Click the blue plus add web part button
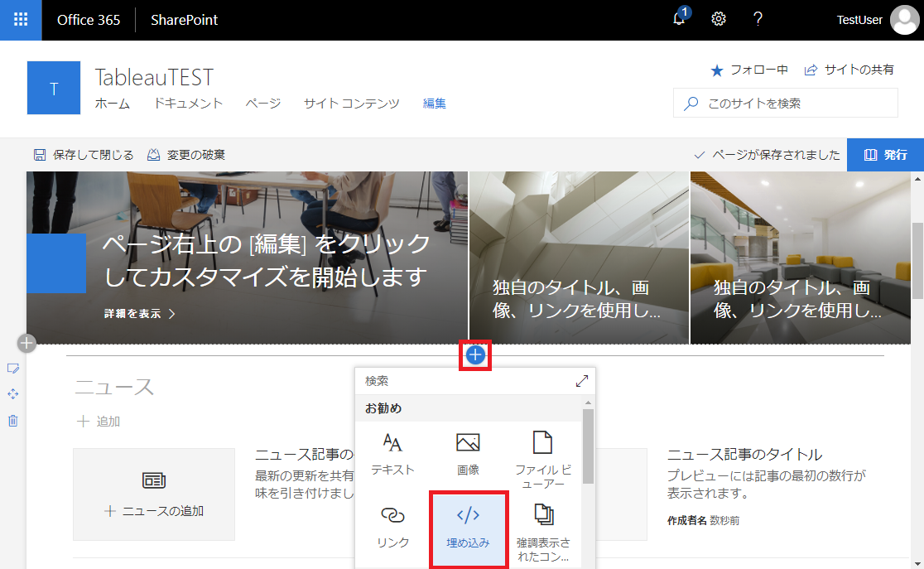Screen dimensions: 924x569 [x=475, y=355]
